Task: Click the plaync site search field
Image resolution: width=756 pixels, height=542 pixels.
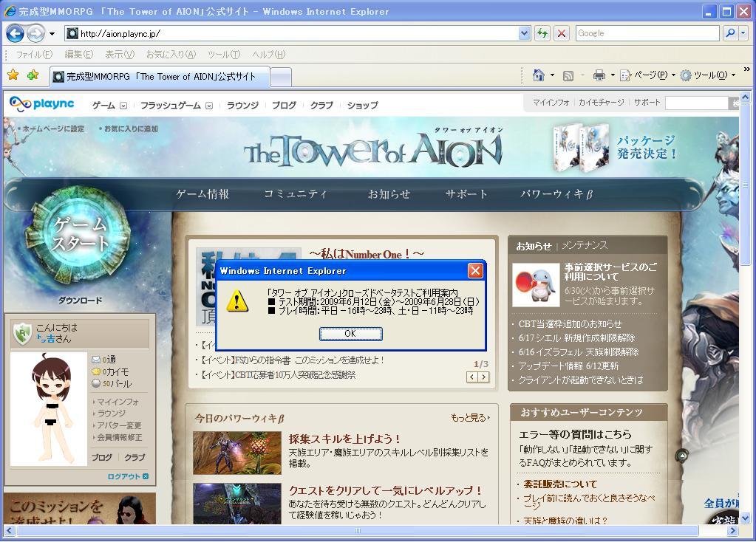Action: (x=696, y=103)
